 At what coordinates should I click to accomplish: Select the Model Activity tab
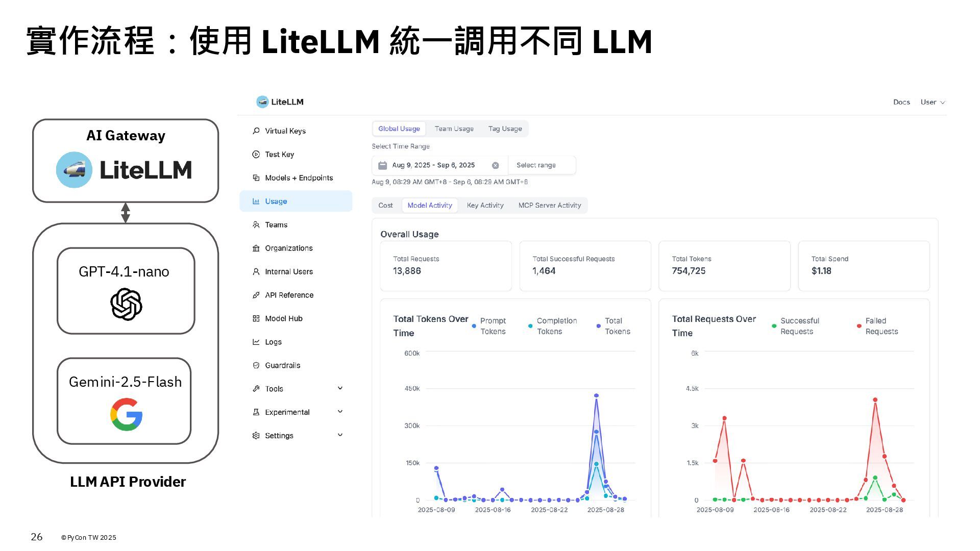(x=430, y=206)
